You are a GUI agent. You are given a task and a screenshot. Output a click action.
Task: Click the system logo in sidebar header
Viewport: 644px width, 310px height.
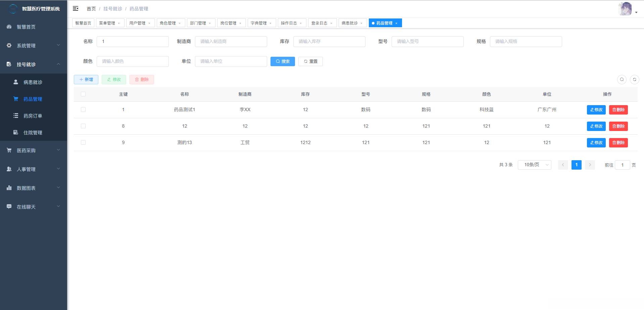click(x=13, y=9)
